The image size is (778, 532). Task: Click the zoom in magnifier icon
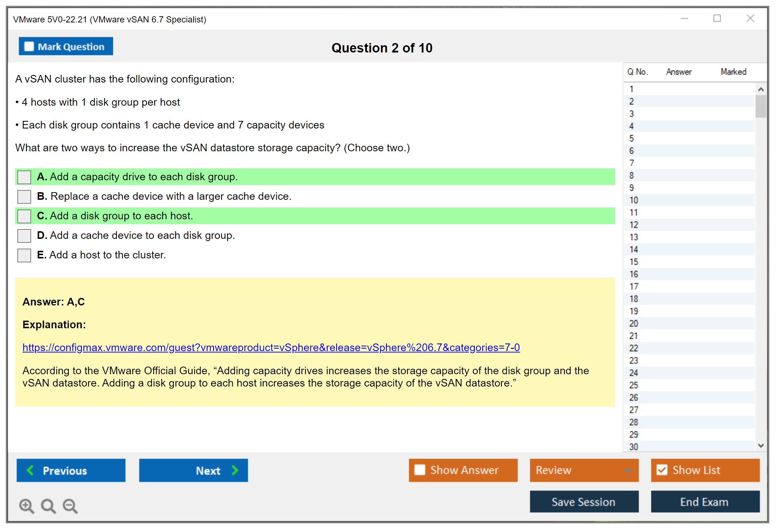[26, 506]
